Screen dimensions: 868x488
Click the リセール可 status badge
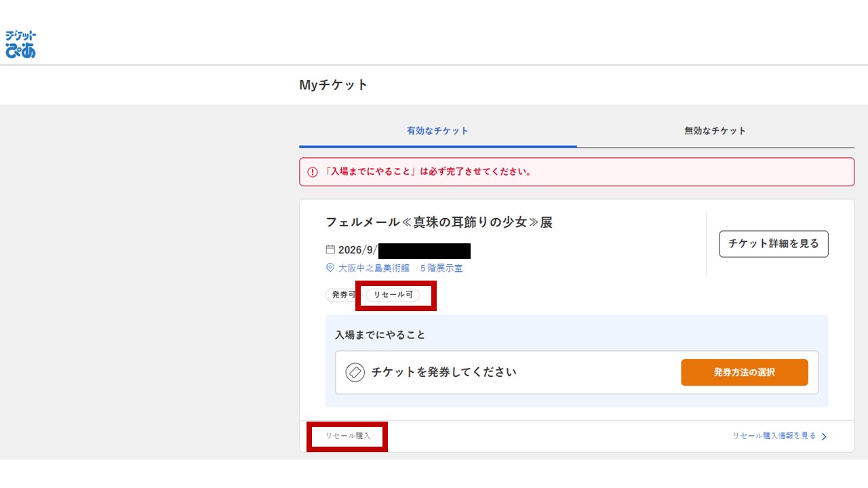(393, 295)
